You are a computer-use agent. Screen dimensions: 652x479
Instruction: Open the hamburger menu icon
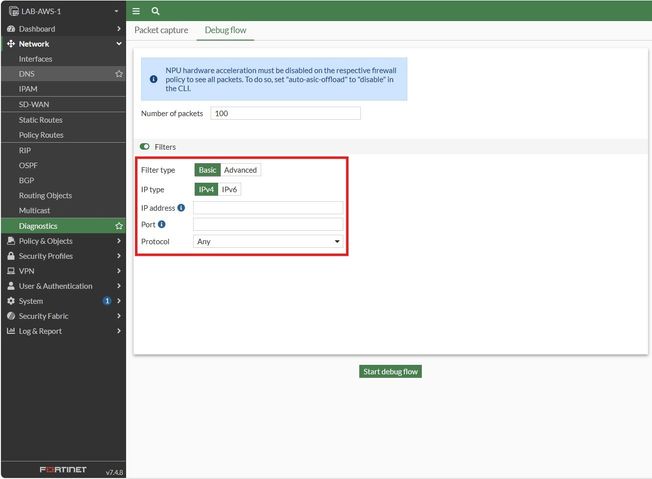click(x=136, y=11)
